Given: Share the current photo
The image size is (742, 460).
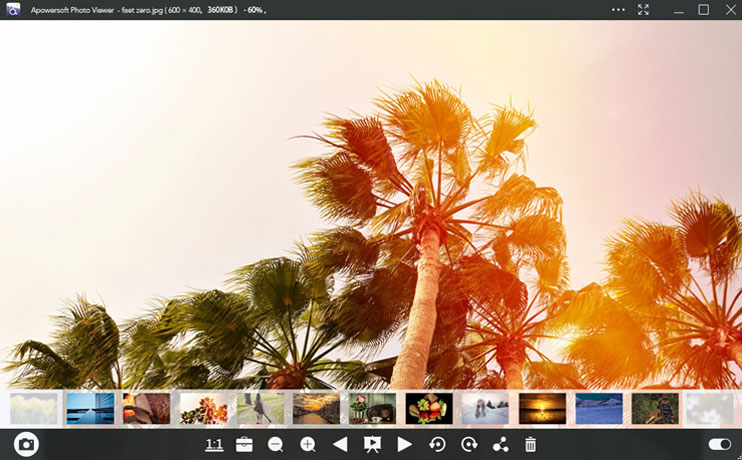Looking at the screenshot, I should [x=500, y=444].
